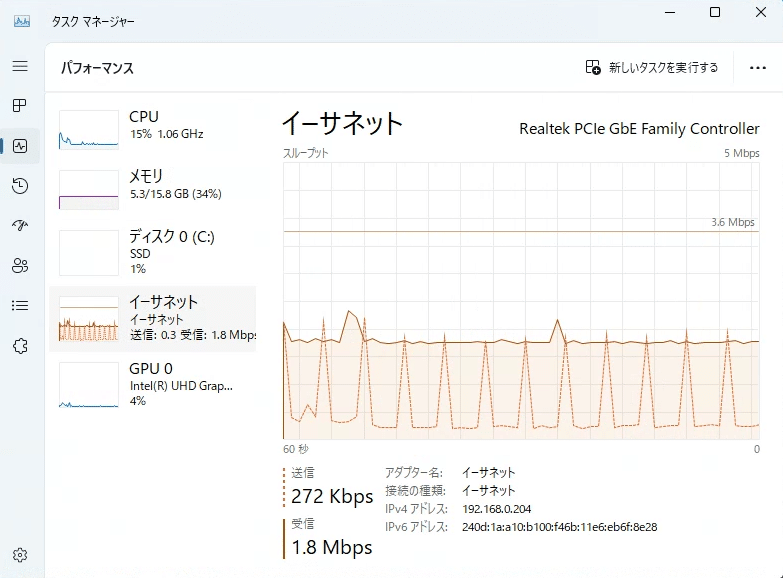Open the Users page icon
The height and width of the screenshot is (578, 783).
[x=20, y=266]
